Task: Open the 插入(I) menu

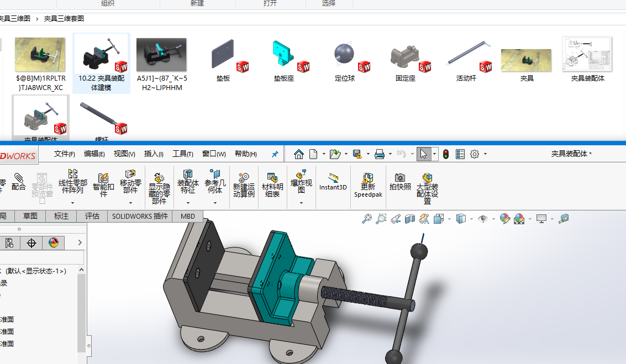Action: pyautogui.click(x=154, y=154)
